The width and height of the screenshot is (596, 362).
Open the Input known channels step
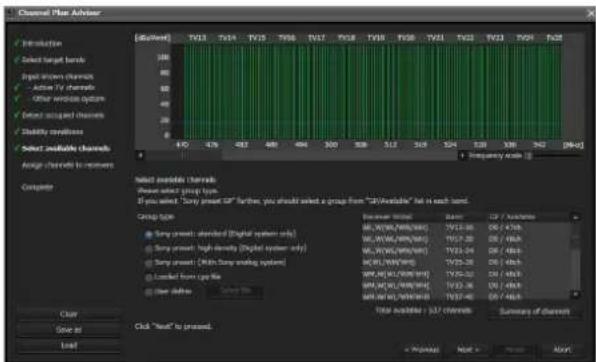[57, 76]
